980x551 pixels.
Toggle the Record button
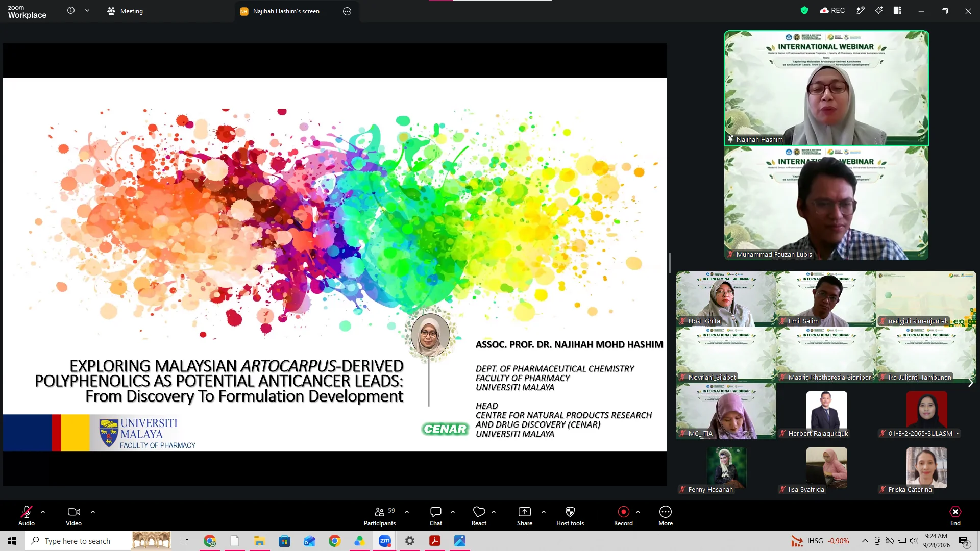coord(623,515)
